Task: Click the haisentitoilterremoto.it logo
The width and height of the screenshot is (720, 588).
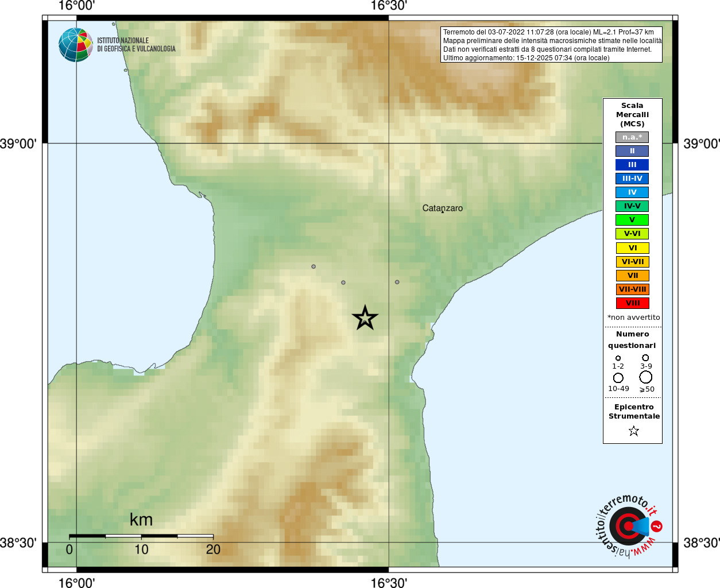Action: (629, 525)
